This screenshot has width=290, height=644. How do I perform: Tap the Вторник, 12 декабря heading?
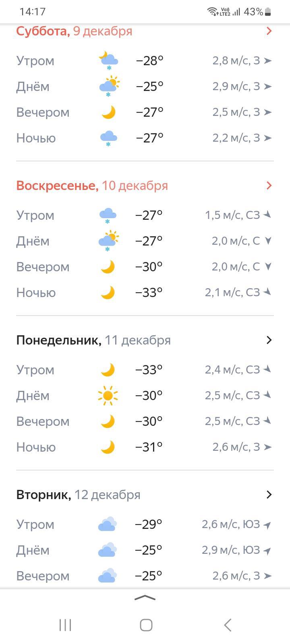78,495
